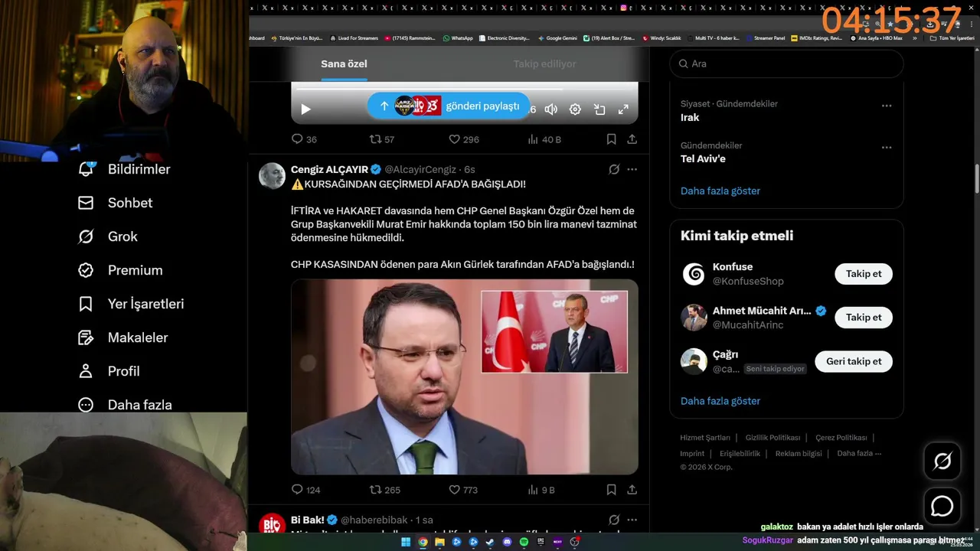This screenshot has width=980, height=551.
Task: Click the Ara search field
Action: point(786,64)
